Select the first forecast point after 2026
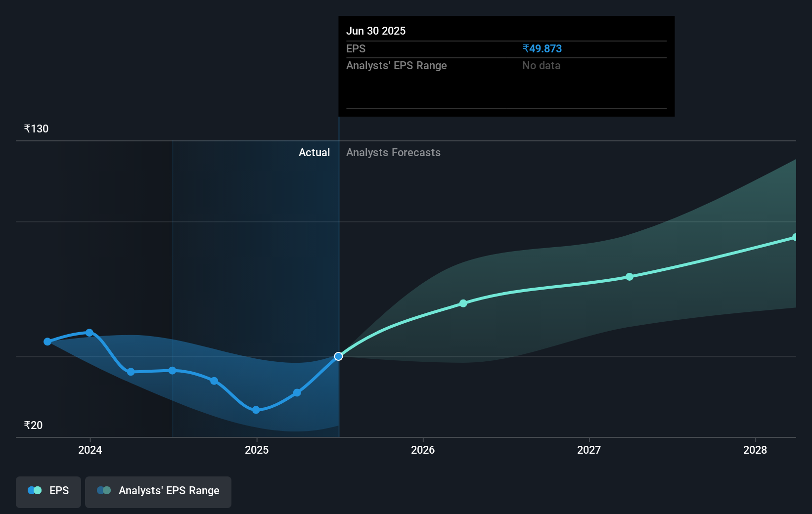The height and width of the screenshot is (514, 812). [463, 303]
